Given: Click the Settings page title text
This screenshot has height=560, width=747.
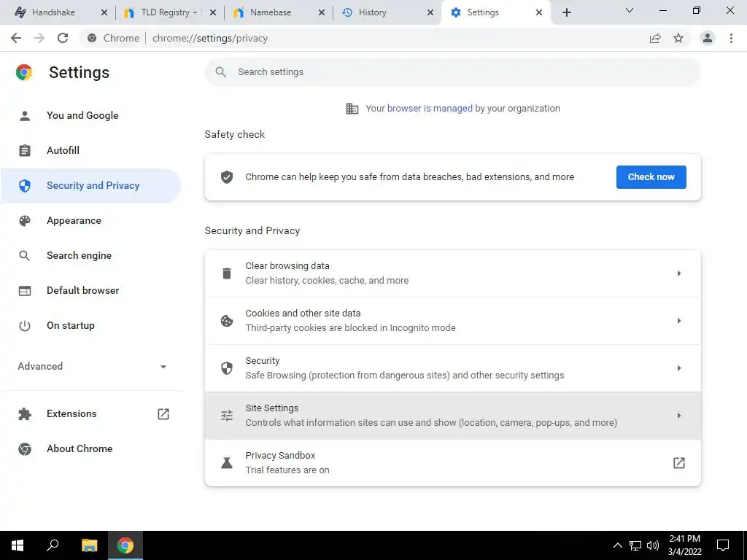Looking at the screenshot, I should click(79, 72).
